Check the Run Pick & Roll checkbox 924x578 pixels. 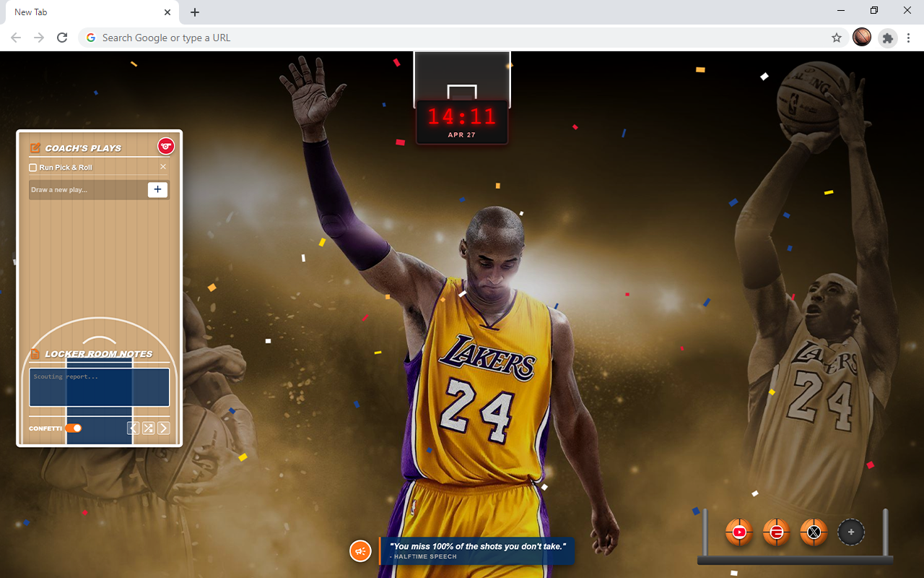coord(32,168)
